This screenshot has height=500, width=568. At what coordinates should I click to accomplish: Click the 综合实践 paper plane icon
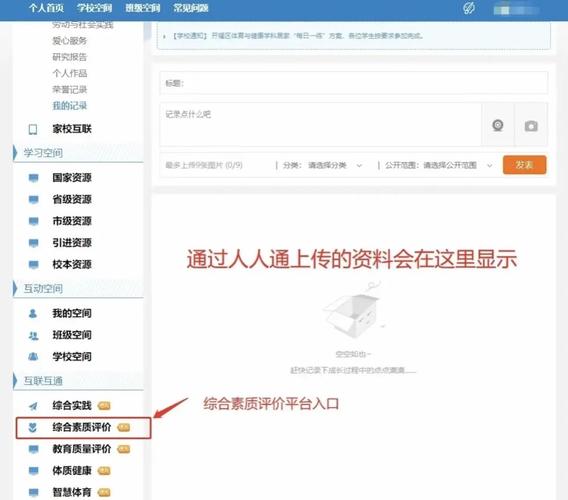point(33,406)
